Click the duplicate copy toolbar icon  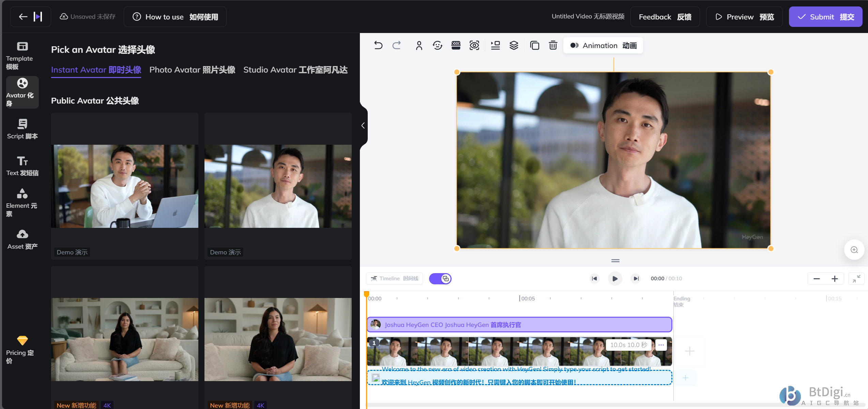[535, 45]
